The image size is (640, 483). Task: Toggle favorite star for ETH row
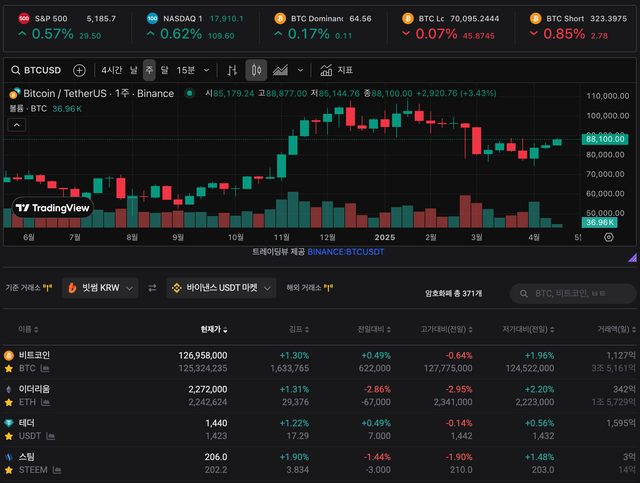point(9,403)
